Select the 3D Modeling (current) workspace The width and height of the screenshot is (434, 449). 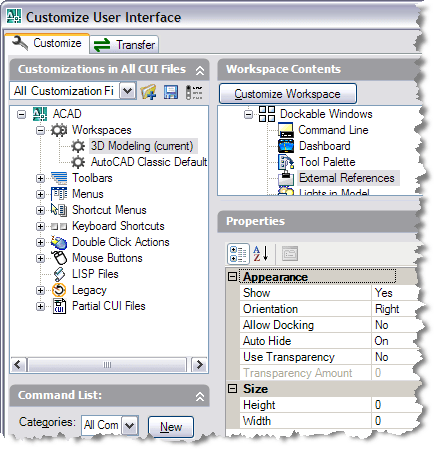pyautogui.click(x=142, y=146)
